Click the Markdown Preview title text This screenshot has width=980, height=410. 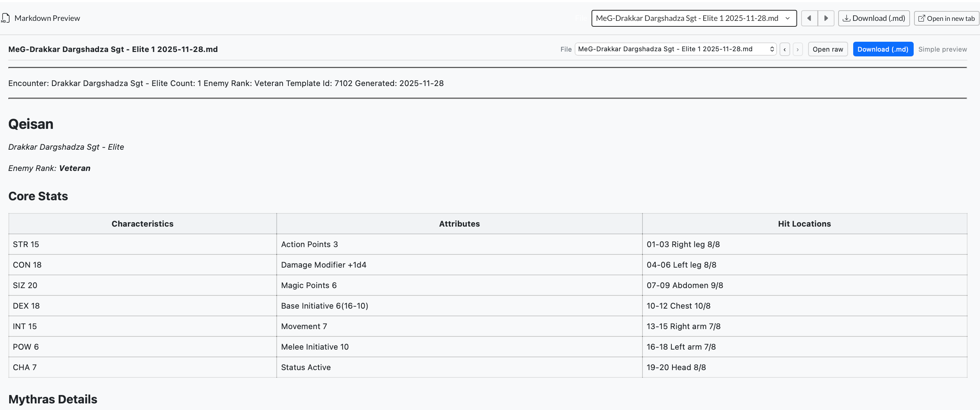tap(47, 18)
